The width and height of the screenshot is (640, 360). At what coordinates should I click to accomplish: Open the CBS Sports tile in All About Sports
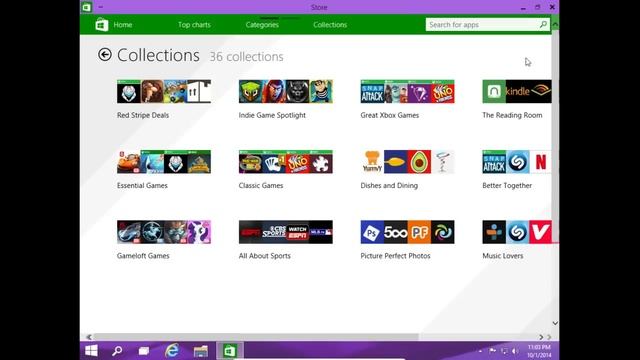(274, 232)
